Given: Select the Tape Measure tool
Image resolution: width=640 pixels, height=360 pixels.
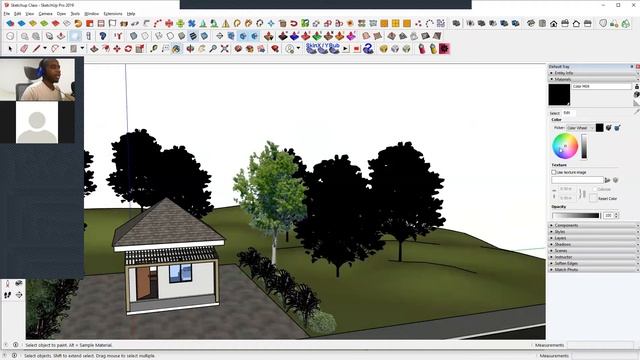Looking at the screenshot, I should (153, 49).
